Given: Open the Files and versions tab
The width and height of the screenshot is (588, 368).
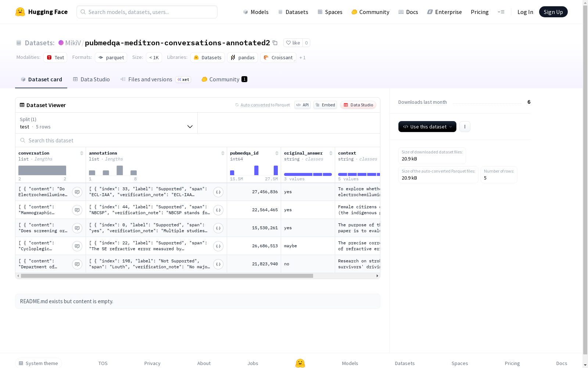Looking at the screenshot, I should [x=156, y=79].
